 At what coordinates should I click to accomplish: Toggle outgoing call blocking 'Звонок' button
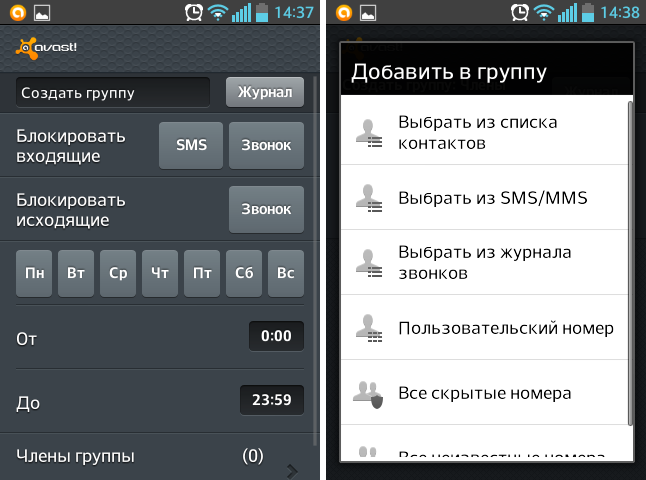click(x=266, y=210)
